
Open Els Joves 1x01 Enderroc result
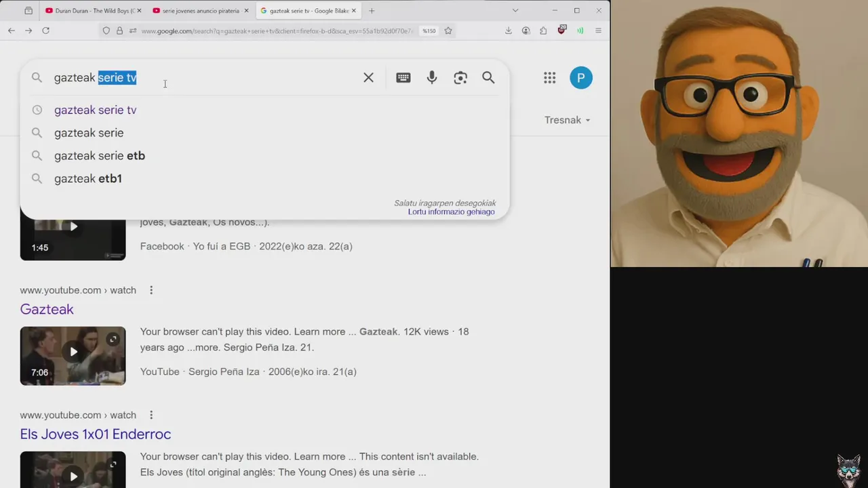(96, 434)
